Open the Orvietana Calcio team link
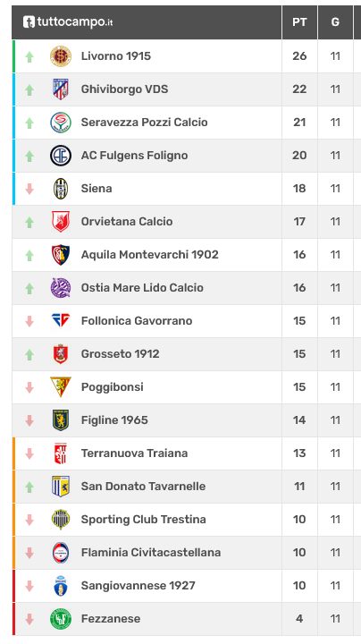 tap(127, 222)
